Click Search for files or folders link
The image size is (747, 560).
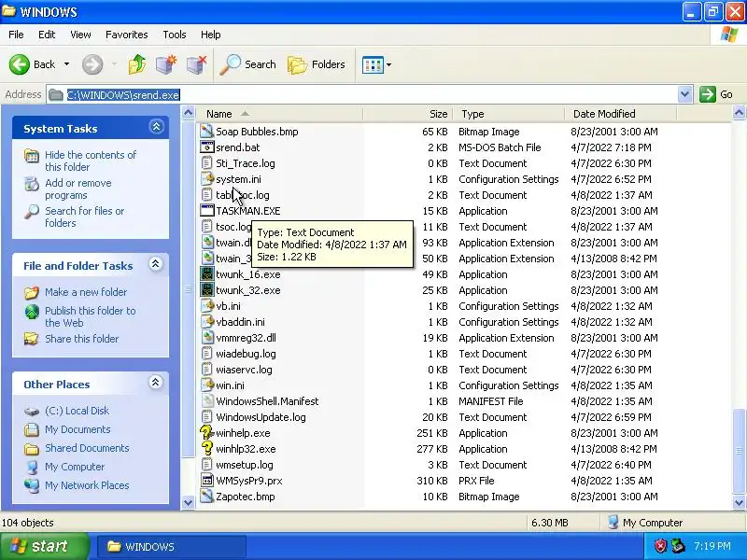click(x=84, y=217)
